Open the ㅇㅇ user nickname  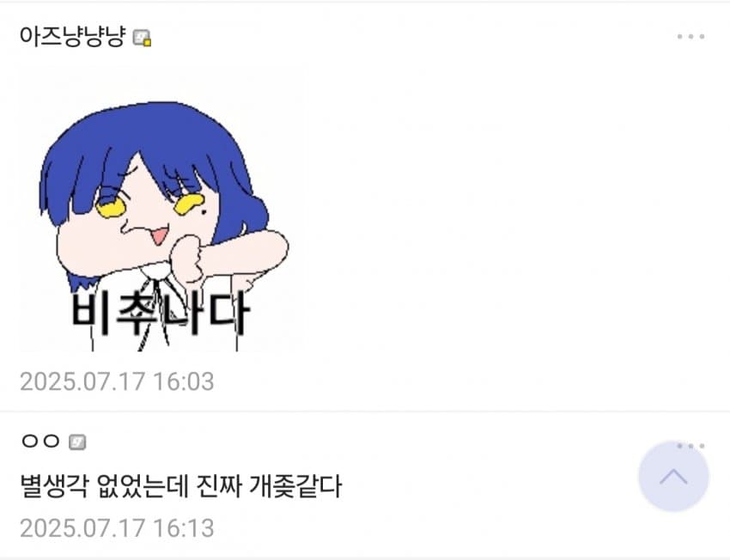(40, 441)
